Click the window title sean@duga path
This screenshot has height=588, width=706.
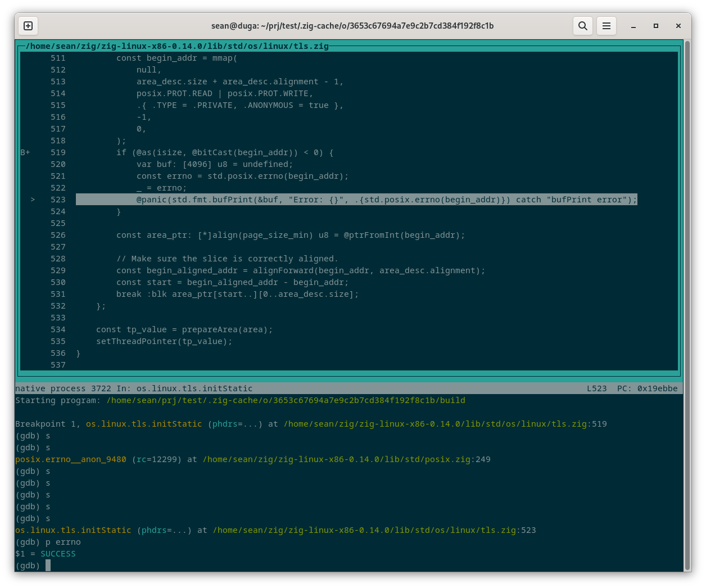click(x=352, y=26)
